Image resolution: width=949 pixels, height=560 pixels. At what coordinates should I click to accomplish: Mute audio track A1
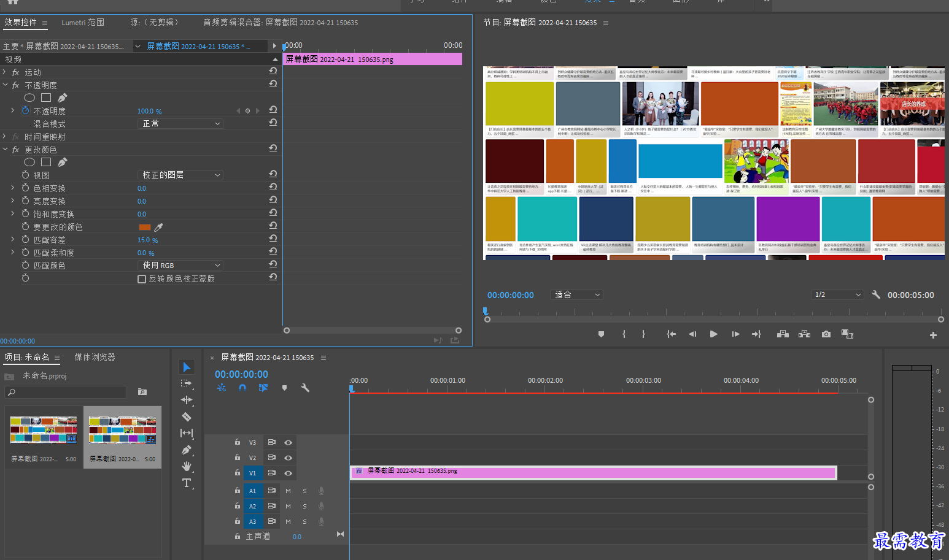[x=288, y=491]
